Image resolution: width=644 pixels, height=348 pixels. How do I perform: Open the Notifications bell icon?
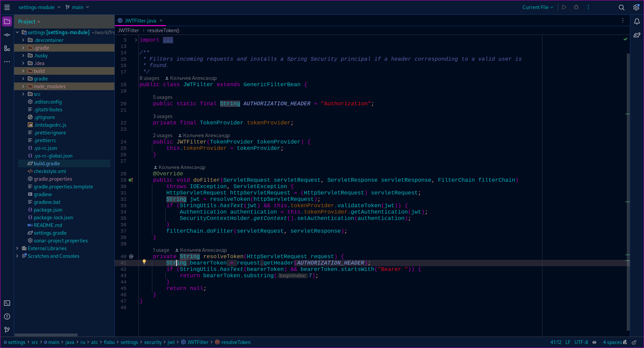click(638, 21)
